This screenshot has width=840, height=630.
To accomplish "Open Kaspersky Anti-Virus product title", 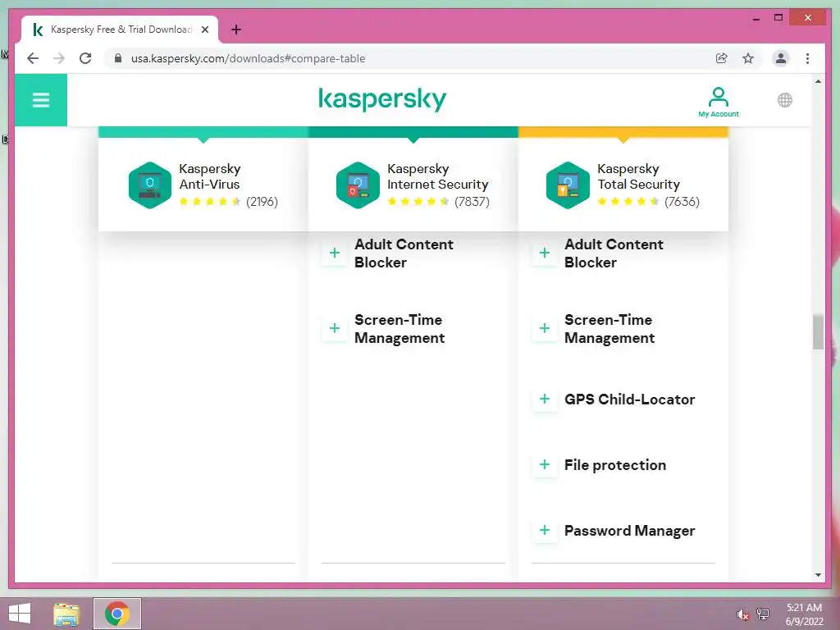I will [x=210, y=176].
